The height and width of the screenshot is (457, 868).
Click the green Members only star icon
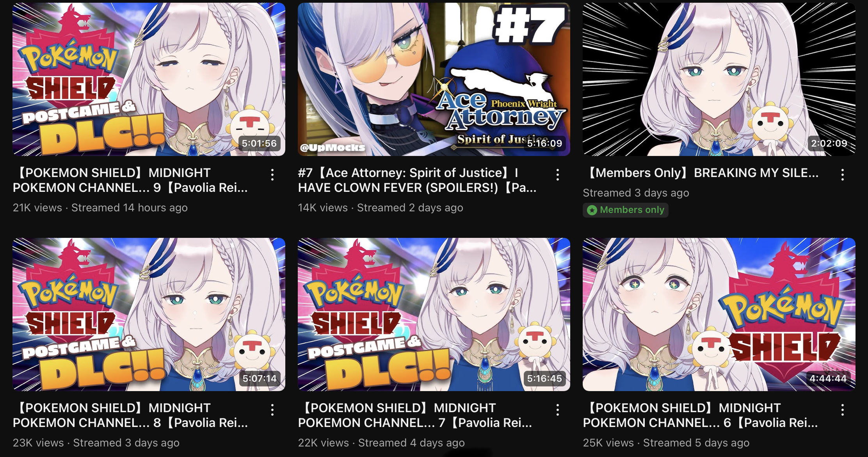click(592, 210)
